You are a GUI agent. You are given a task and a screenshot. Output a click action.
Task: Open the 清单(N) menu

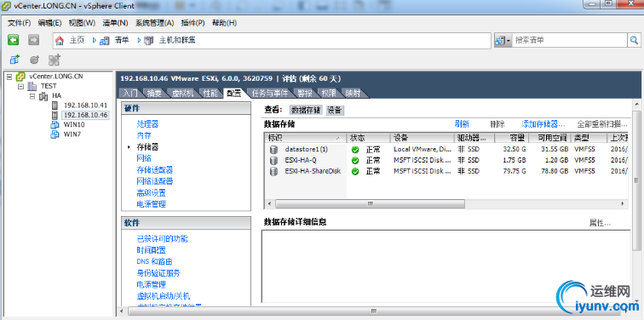coord(115,23)
